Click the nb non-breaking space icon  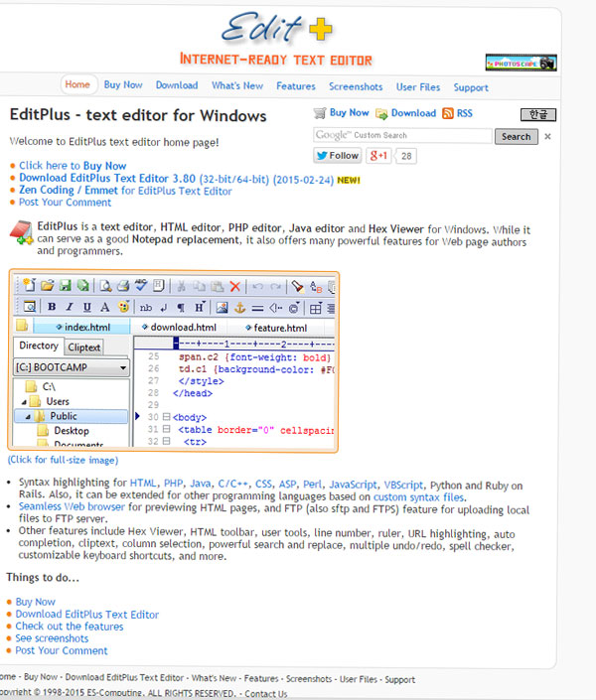(x=146, y=308)
